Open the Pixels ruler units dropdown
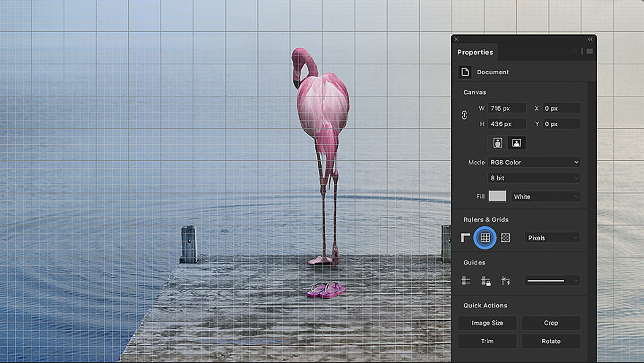The height and width of the screenshot is (363, 644). click(552, 238)
